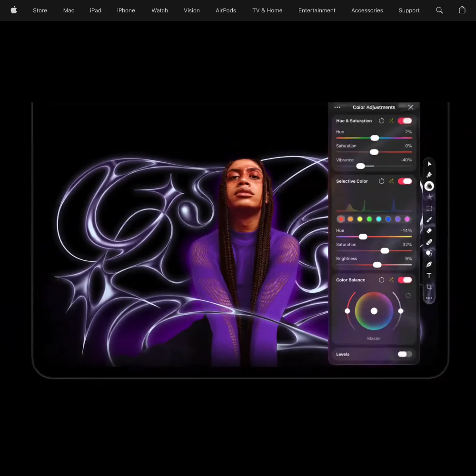The width and height of the screenshot is (476, 476).
Task: Click the center point of the Color Balance wheel
Action: [x=374, y=311]
